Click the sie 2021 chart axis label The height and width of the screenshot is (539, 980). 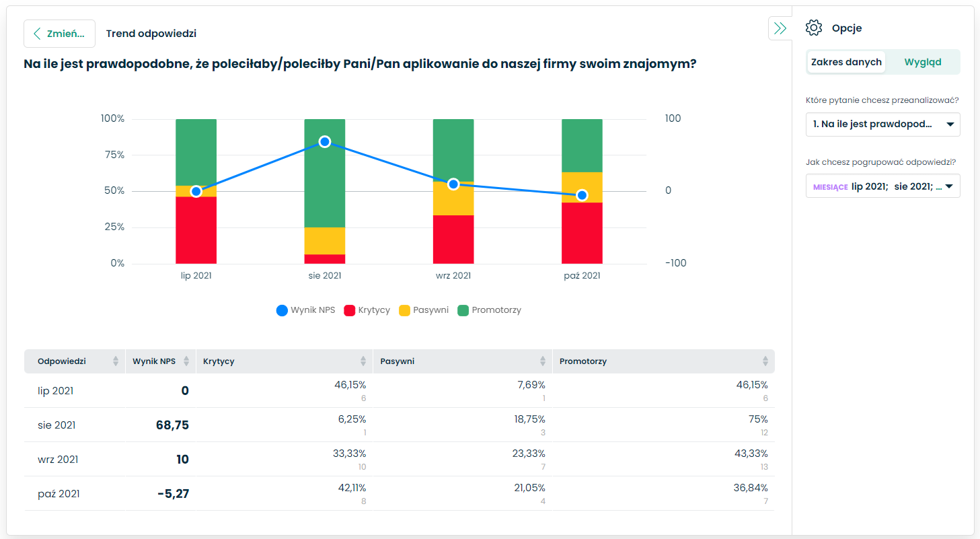pyautogui.click(x=325, y=276)
